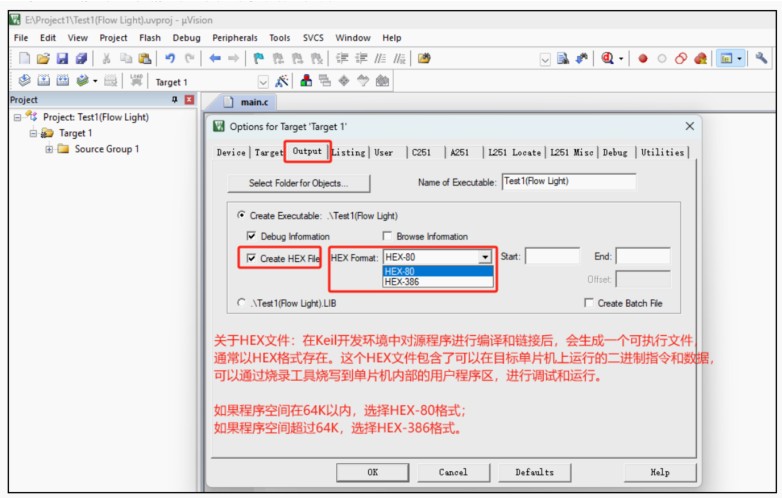This screenshot has width=782, height=498.
Task: Translate current file icon
Action: coord(24,81)
